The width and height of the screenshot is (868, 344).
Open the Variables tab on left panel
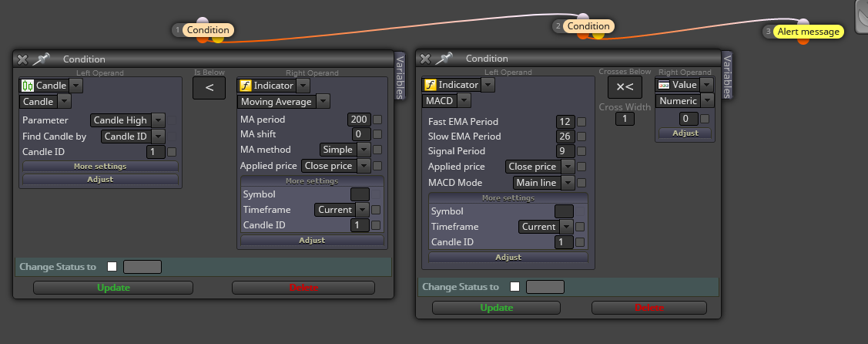tap(400, 76)
